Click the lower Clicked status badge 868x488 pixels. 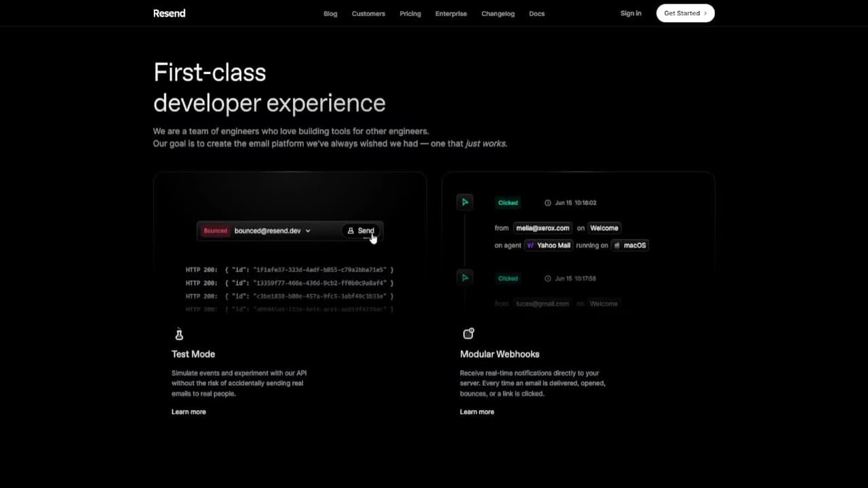508,278
